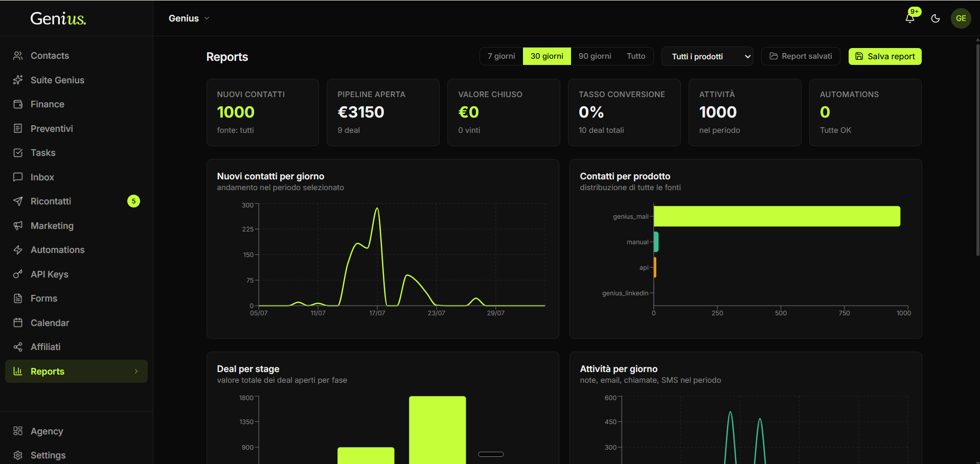980x464 pixels.
Task: Click the 17/07 axis label
Action: pos(377,313)
